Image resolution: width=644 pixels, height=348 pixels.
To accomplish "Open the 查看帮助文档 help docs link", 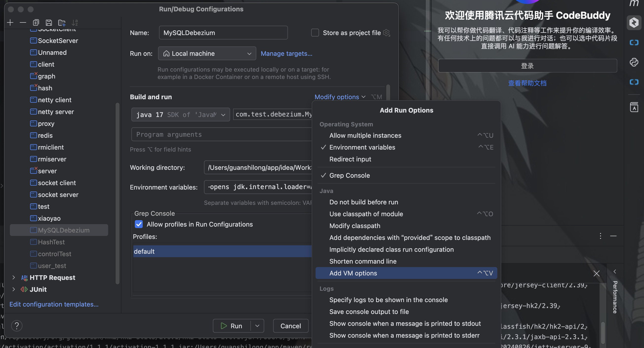I will point(527,83).
